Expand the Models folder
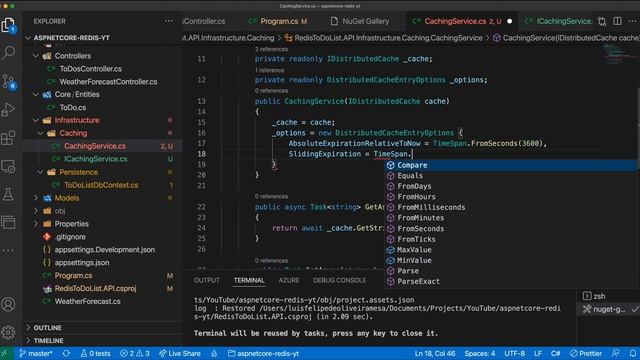The width and height of the screenshot is (640, 360). click(x=36, y=198)
